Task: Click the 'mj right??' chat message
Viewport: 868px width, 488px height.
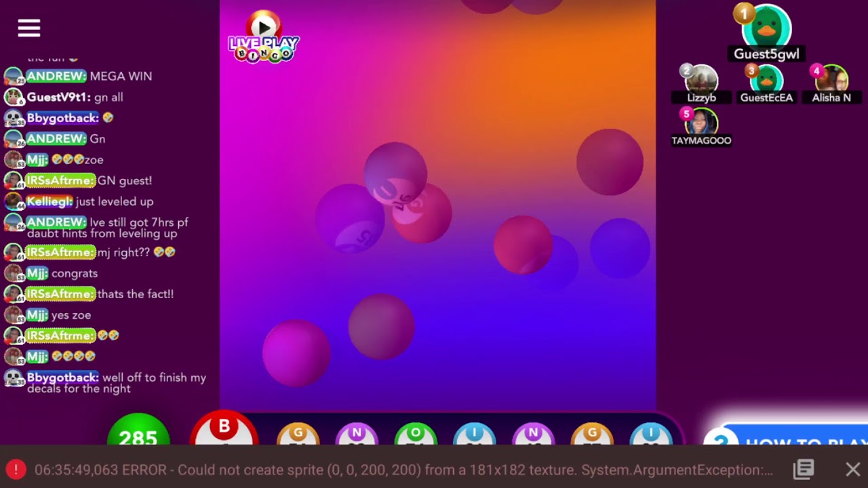Action: coord(137,252)
